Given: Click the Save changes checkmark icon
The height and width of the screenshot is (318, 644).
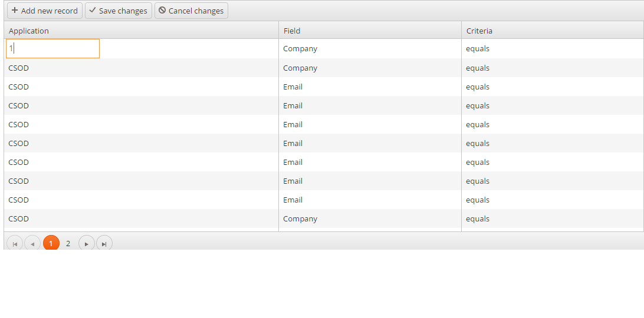Looking at the screenshot, I should tap(93, 11).
